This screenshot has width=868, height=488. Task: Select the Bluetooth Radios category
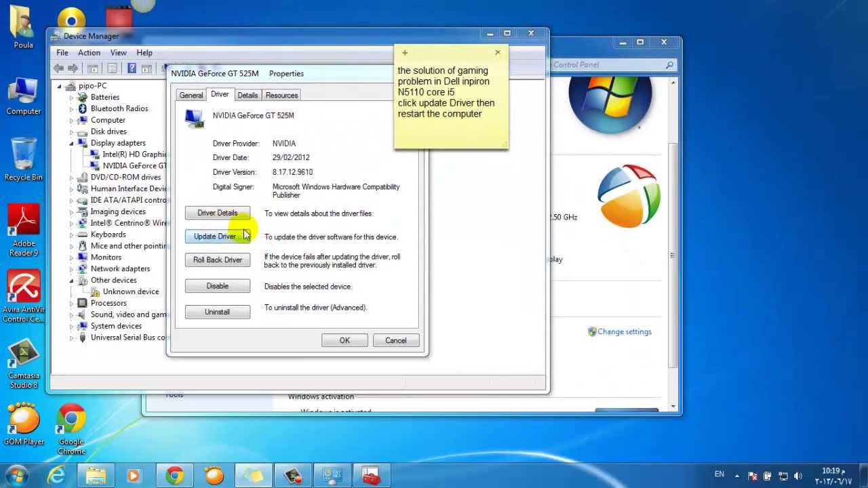(119, 108)
